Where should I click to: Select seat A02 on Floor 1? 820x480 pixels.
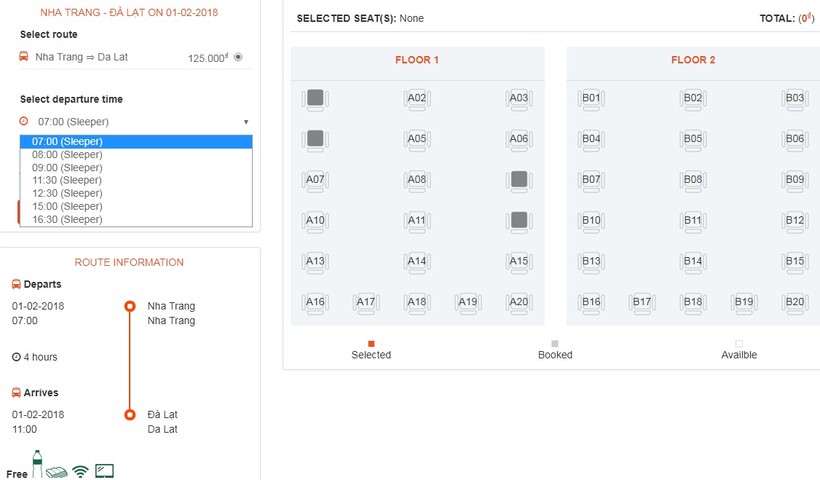417,98
